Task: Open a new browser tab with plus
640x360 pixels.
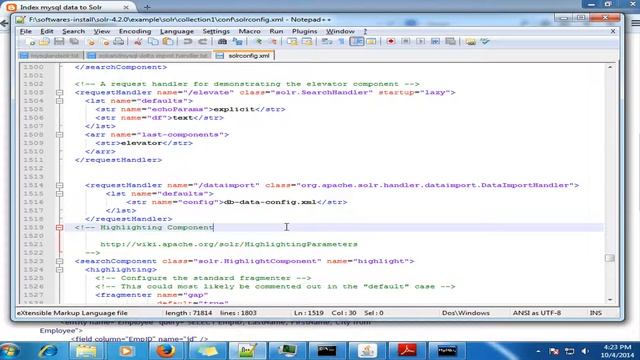Action: pos(147,7)
